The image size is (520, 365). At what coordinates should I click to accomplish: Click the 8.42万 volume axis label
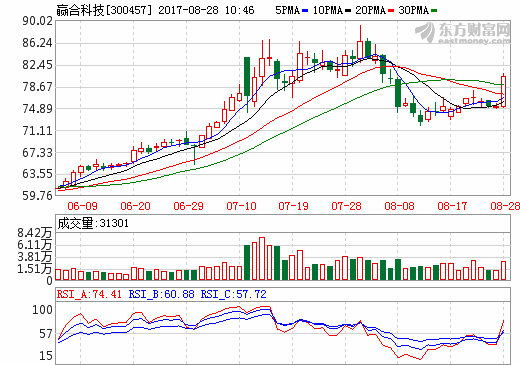[35, 233]
